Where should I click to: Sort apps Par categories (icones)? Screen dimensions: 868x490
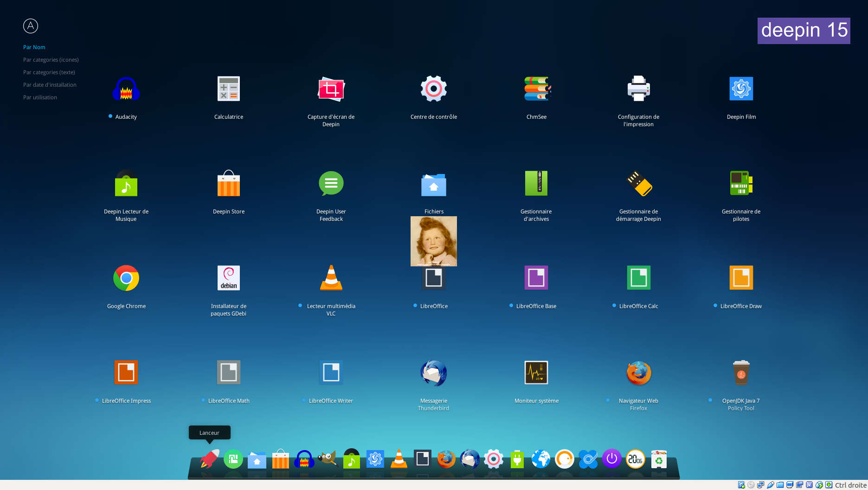coord(51,60)
